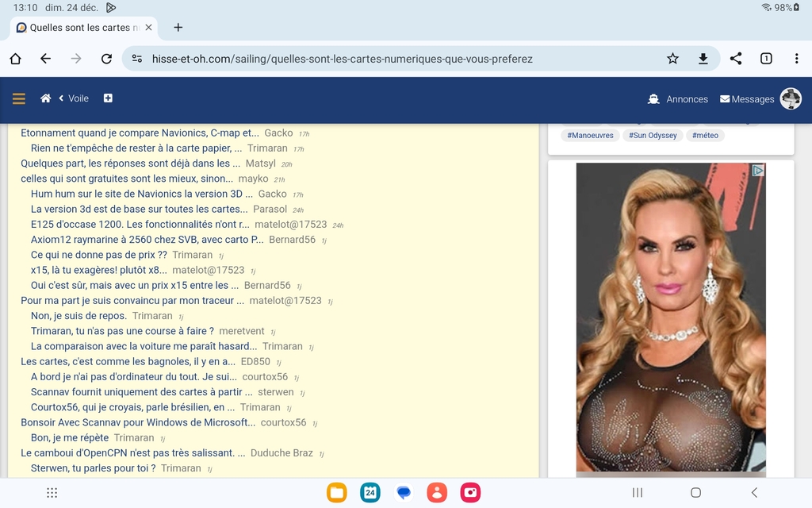Open reply 'Ce qui ne donne pas de prix ??'
The height and width of the screenshot is (508, 812).
(x=99, y=255)
